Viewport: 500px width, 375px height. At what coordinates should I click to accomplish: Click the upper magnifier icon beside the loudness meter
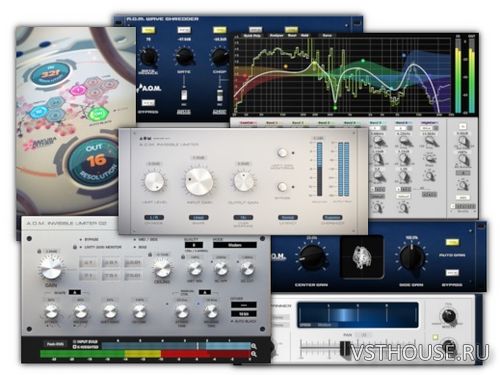254,346
